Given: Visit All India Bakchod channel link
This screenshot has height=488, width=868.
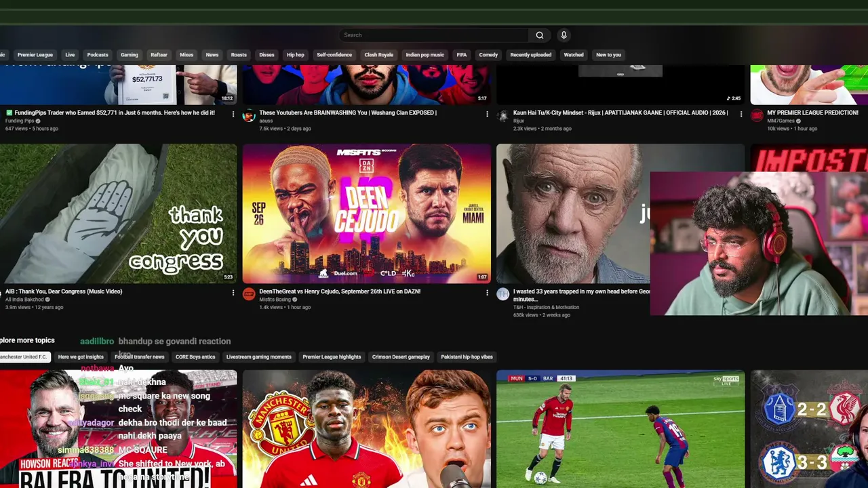Looking at the screenshot, I should coord(24,300).
